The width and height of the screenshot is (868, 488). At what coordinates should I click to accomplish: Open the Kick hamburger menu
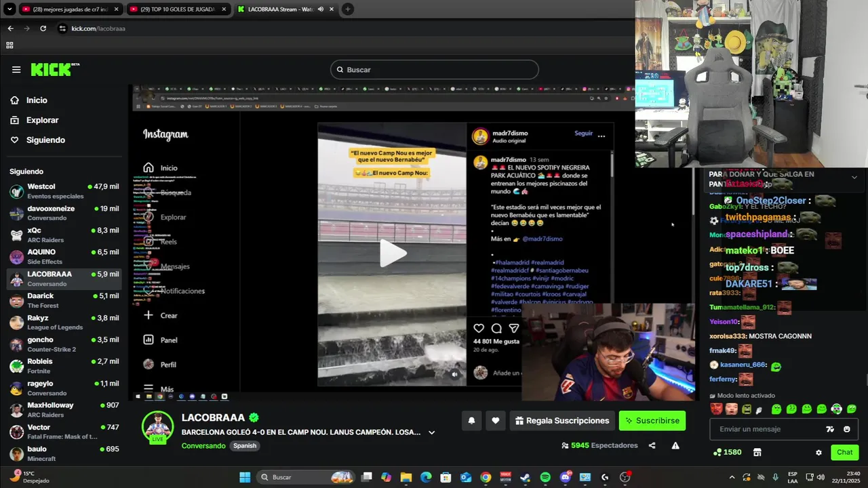tap(16, 69)
